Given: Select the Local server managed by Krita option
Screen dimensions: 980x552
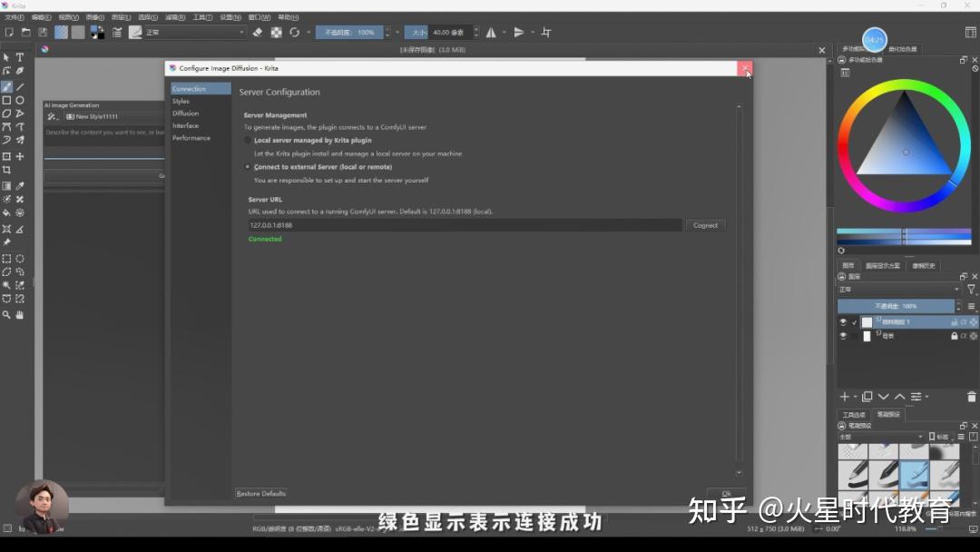Looking at the screenshot, I should click(248, 140).
